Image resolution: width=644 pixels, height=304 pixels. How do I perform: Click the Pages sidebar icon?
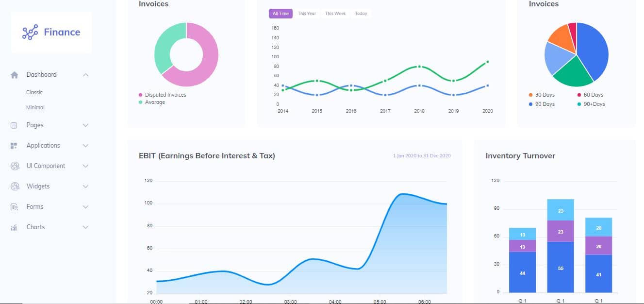point(15,125)
